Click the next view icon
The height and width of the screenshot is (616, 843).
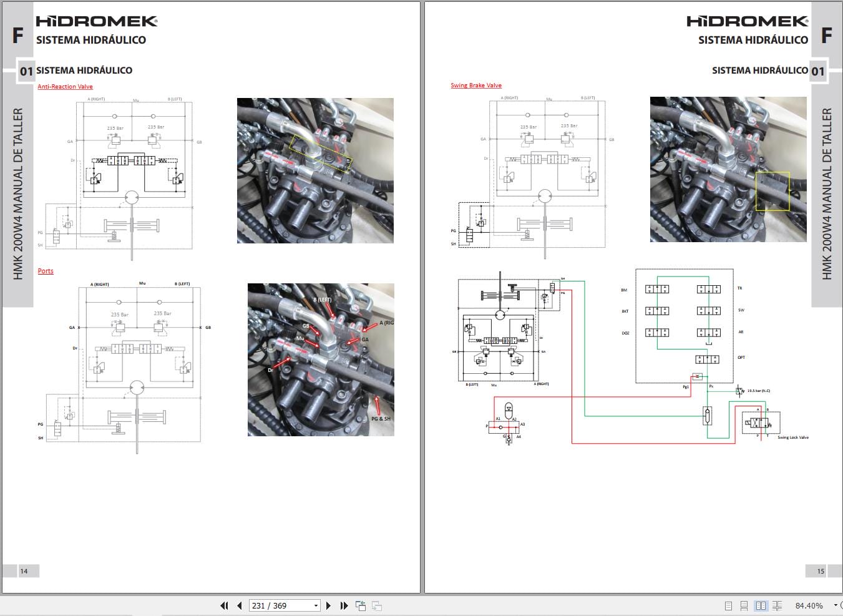[x=376, y=605]
